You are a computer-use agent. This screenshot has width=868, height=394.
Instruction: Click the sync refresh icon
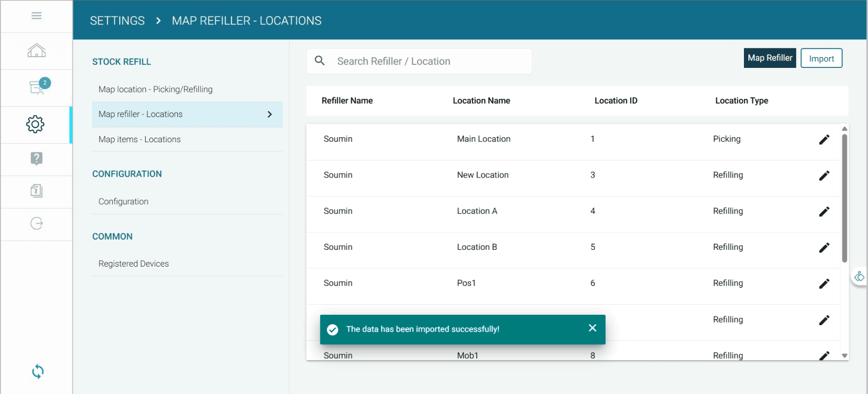(x=37, y=371)
